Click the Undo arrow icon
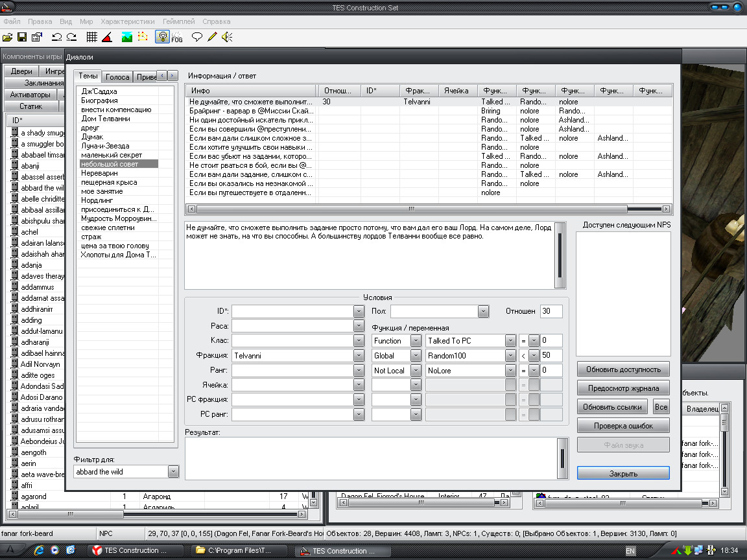 [56, 37]
